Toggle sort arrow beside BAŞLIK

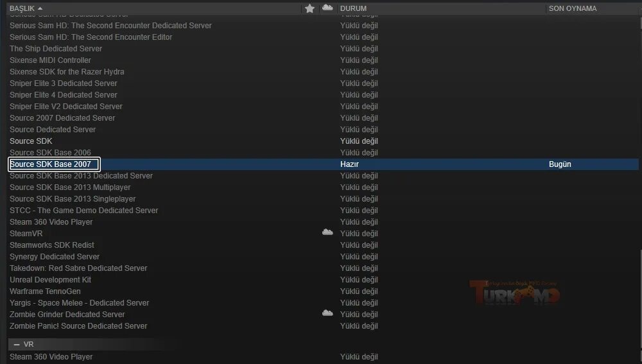[x=40, y=8]
